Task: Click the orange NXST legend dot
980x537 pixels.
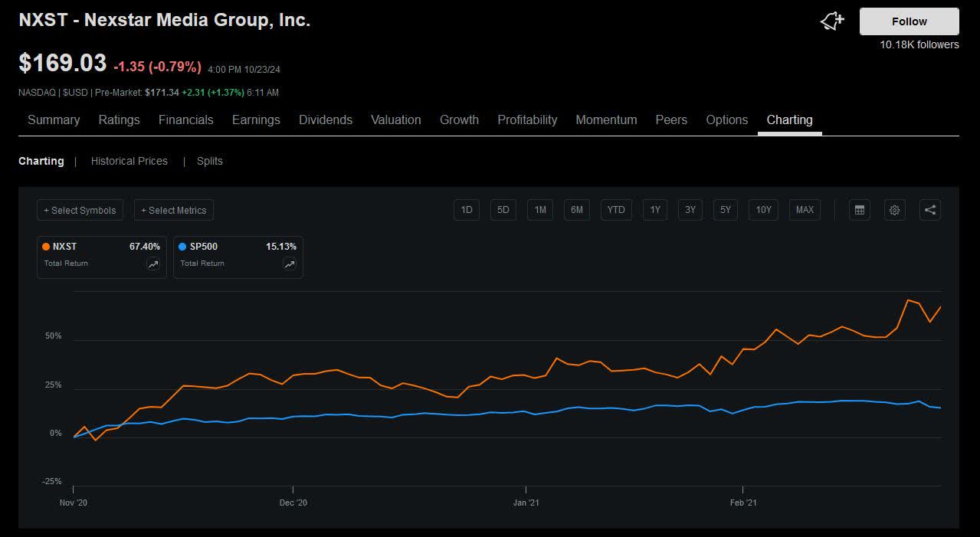Action: click(45, 247)
